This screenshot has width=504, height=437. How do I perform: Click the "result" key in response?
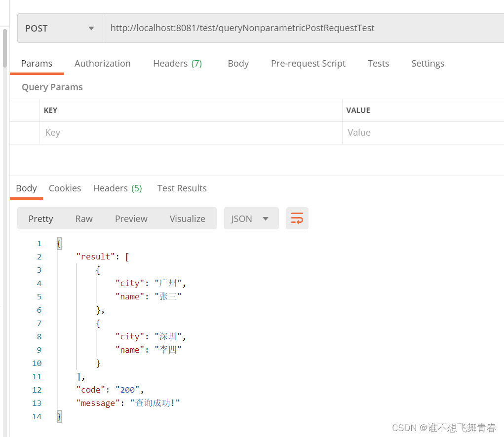pos(95,256)
